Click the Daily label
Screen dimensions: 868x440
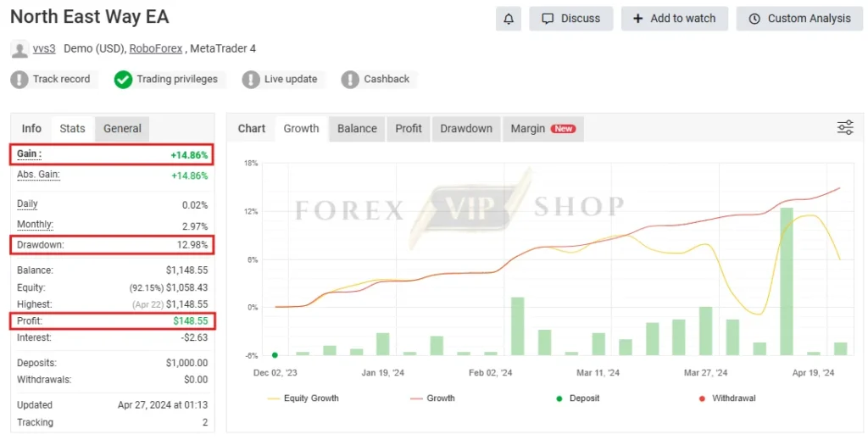(x=27, y=204)
